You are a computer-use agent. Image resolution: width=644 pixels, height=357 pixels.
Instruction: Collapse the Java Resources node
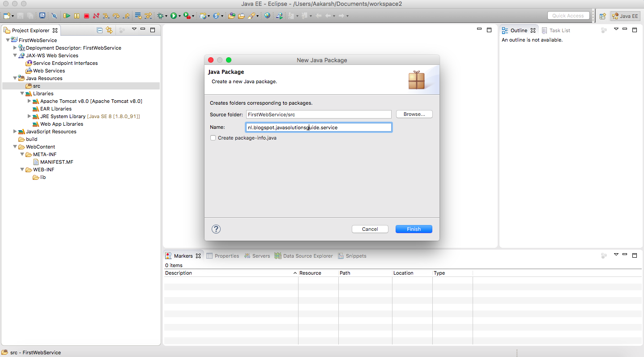(x=15, y=78)
